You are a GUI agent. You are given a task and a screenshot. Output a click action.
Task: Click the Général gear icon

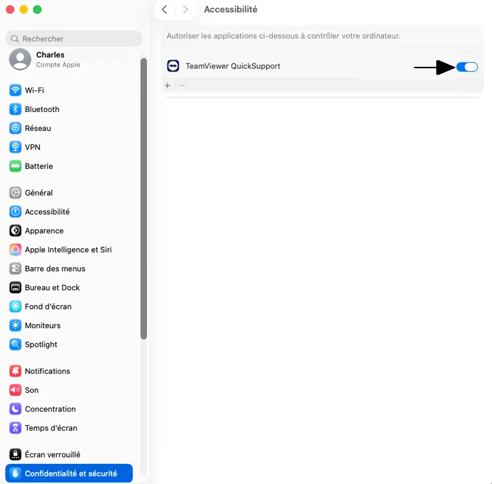pyautogui.click(x=15, y=193)
